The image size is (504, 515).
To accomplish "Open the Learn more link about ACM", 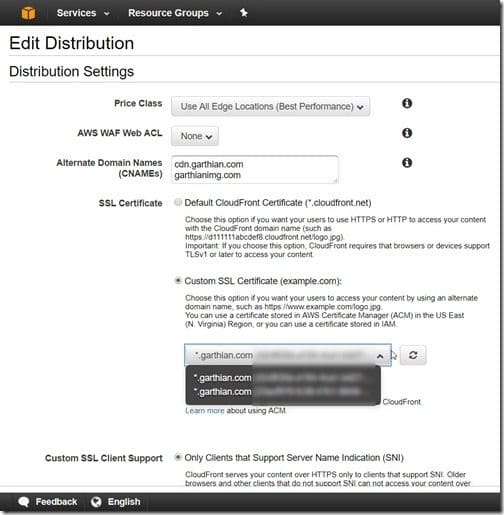I will point(205,411).
